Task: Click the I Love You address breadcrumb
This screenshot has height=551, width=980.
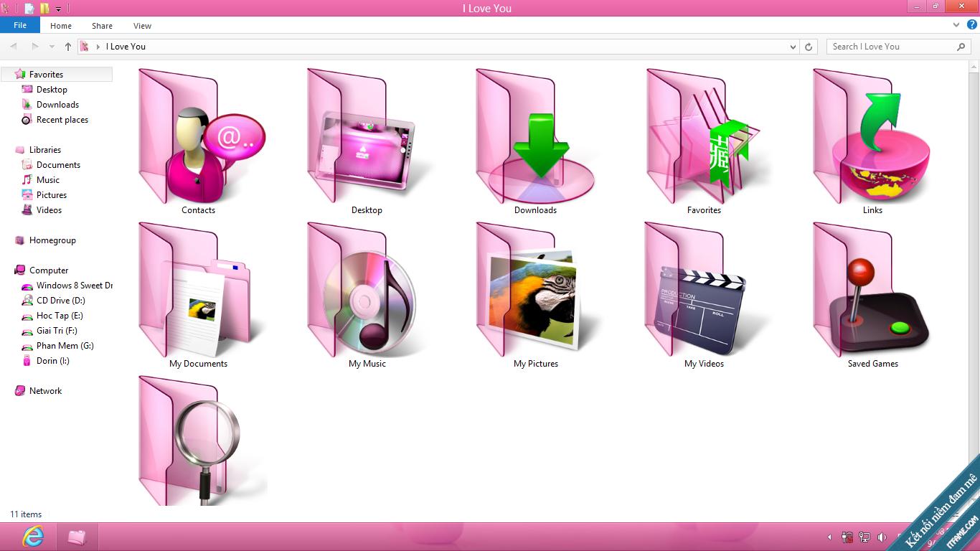Action: [x=126, y=47]
